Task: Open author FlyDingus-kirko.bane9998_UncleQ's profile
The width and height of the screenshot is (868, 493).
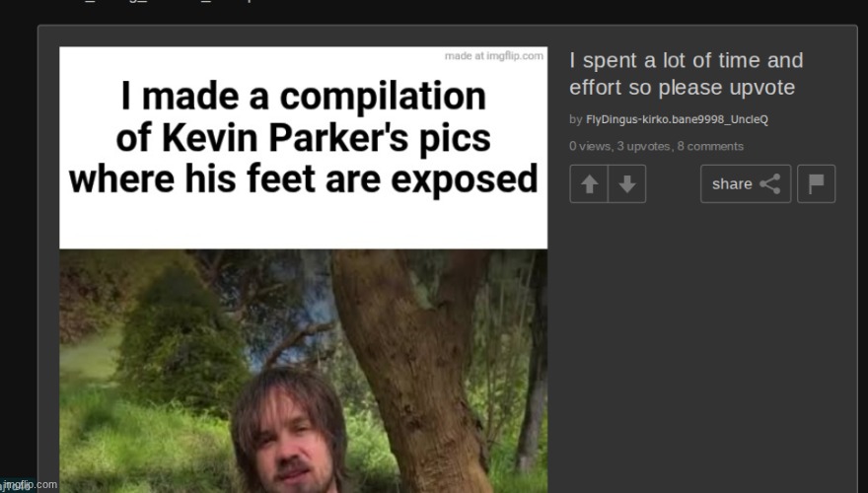Action: coord(677,119)
